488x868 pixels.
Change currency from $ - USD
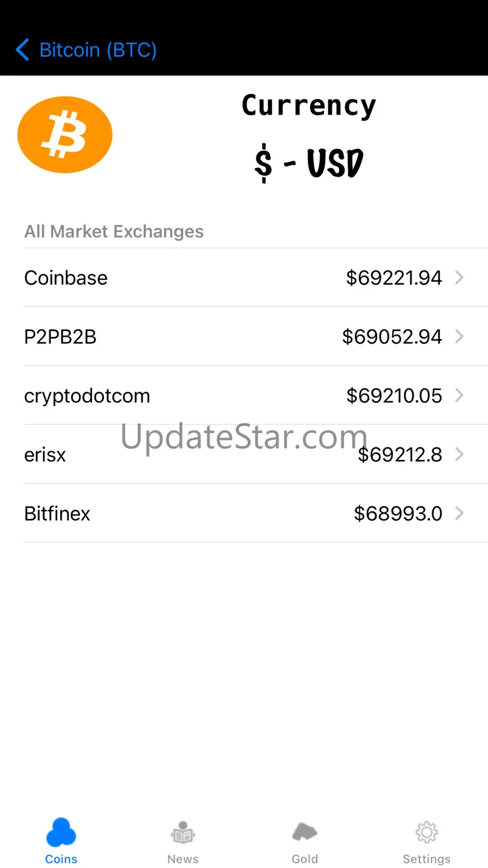[x=309, y=164]
